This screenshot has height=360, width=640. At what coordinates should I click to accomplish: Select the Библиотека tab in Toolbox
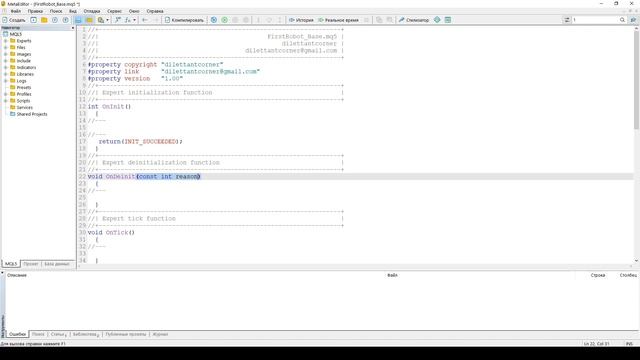pyautogui.click(x=86, y=334)
